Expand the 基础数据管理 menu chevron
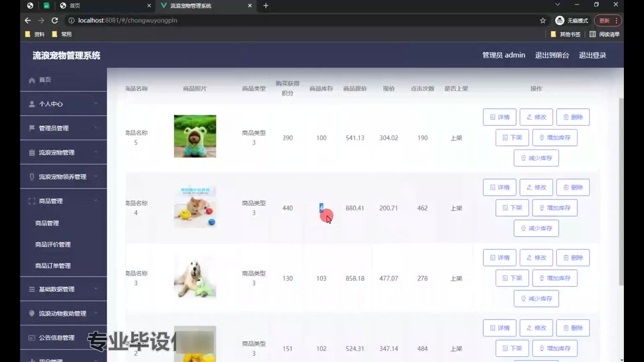The height and width of the screenshot is (362, 644). (x=96, y=289)
